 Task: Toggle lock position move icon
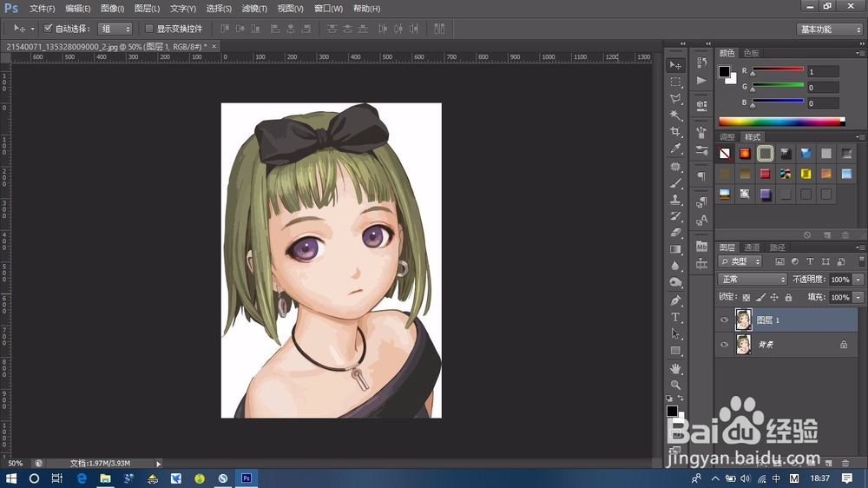(x=774, y=298)
